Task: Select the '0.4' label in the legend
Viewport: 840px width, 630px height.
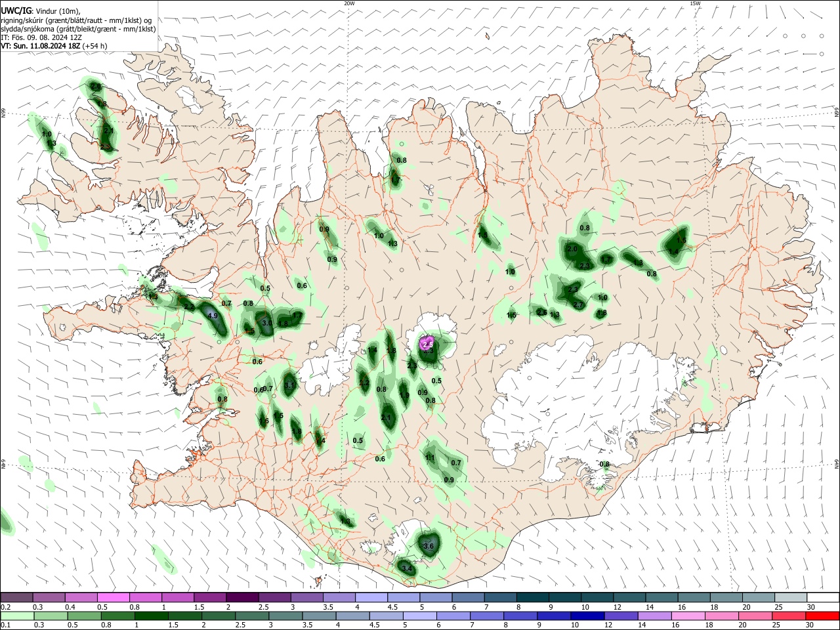Action: click(x=69, y=607)
